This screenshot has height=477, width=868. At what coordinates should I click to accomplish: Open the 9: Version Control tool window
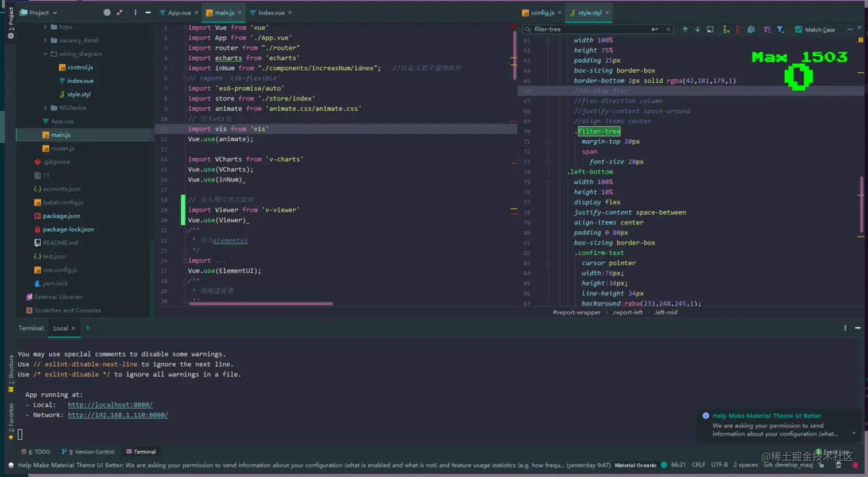point(88,452)
